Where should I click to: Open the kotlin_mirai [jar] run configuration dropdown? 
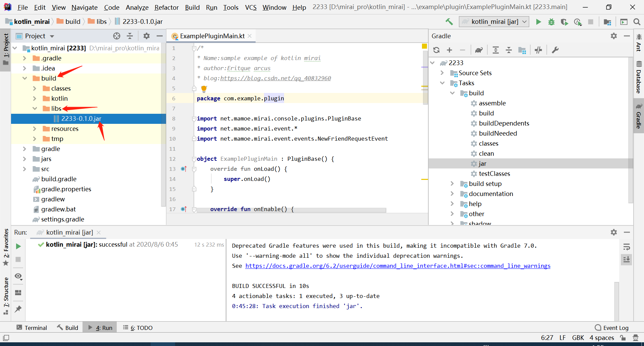(494, 22)
